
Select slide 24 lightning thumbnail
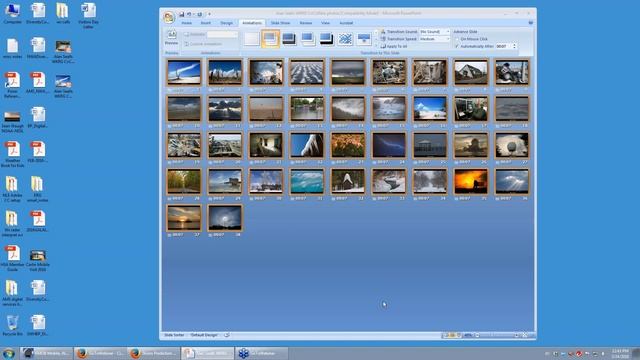coord(389,145)
